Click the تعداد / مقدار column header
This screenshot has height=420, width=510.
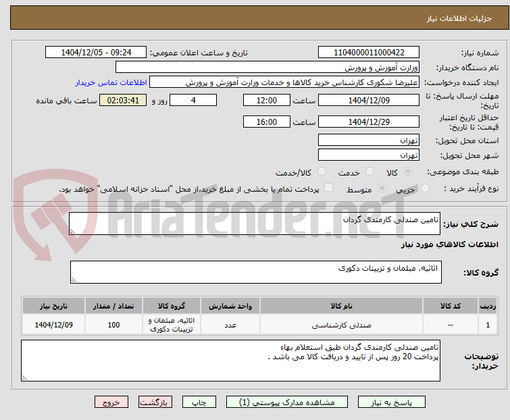(x=113, y=306)
